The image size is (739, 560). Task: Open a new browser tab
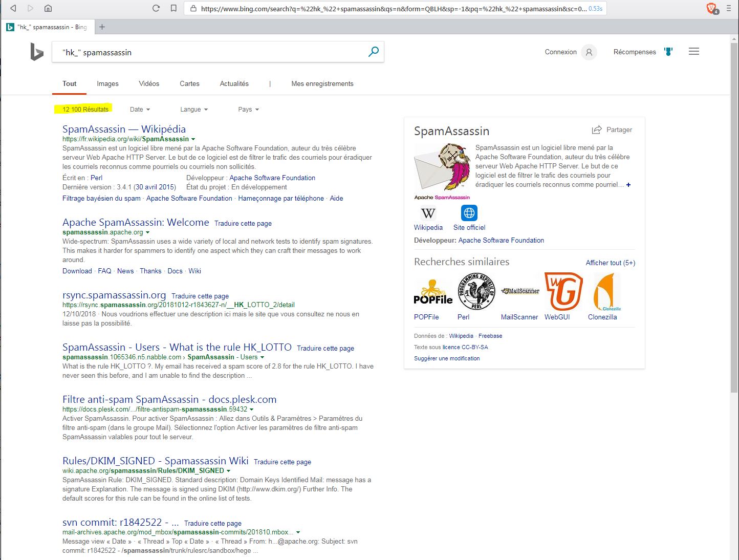[x=102, y=27]
